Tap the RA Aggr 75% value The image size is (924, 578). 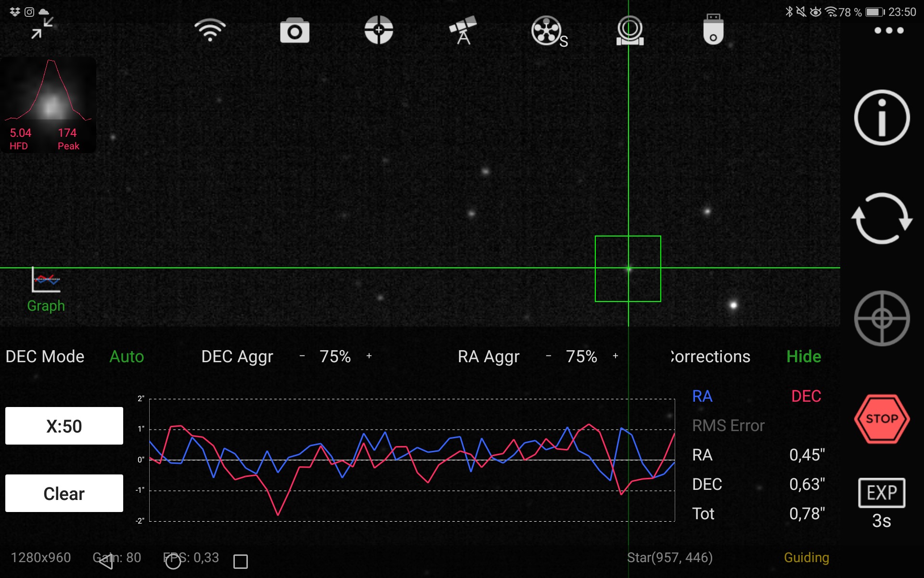(581, 356)
